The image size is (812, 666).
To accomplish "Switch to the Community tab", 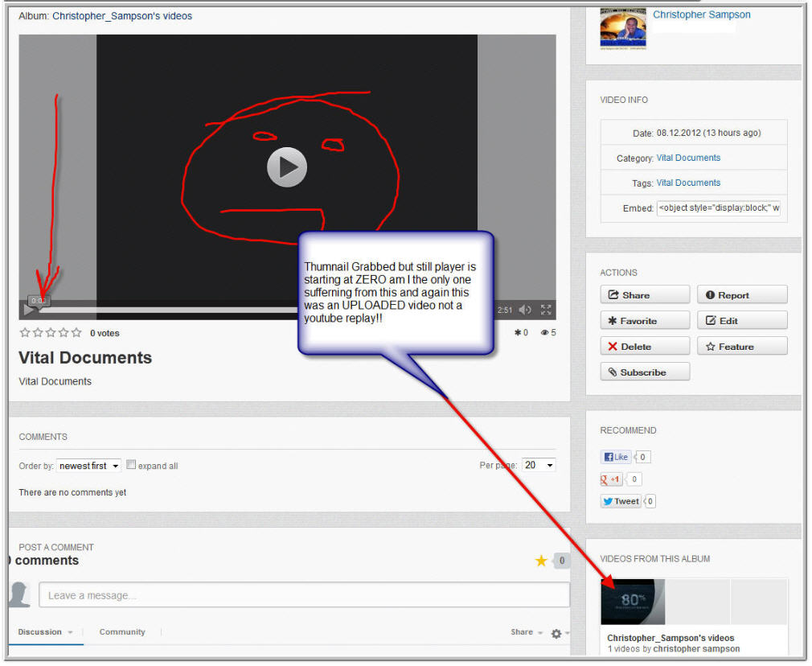I will [x=122, y=632].
